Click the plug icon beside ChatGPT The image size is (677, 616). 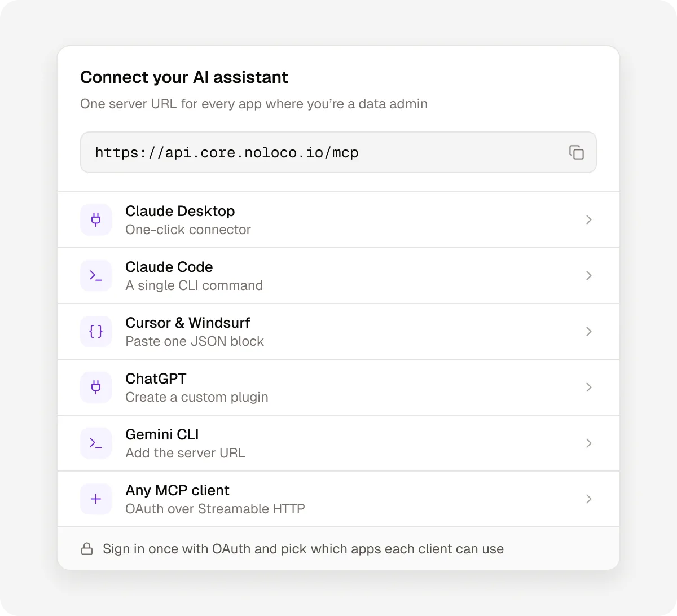pyautogui.click(x=96, y=388)
